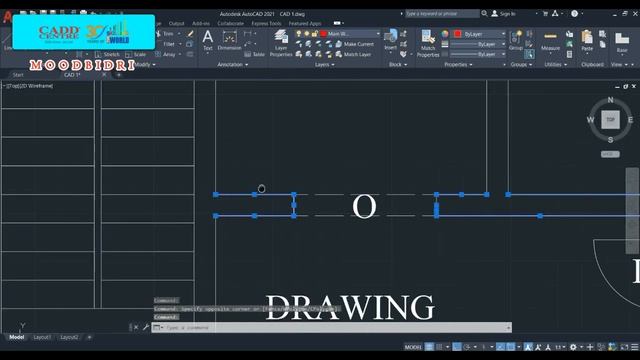Screen dimensions: 640x360
Task: Open the Express Tools ribbon tab
Action: (266, 24)
